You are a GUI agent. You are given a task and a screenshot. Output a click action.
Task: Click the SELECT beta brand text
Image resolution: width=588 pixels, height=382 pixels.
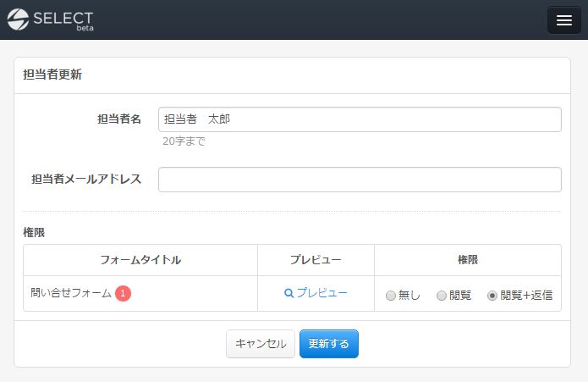63,19
